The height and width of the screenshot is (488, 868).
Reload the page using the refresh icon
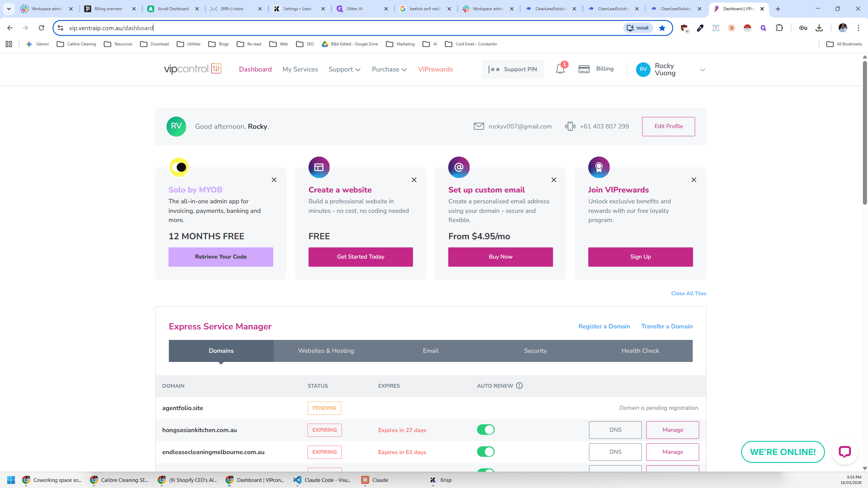coord(41,28)
